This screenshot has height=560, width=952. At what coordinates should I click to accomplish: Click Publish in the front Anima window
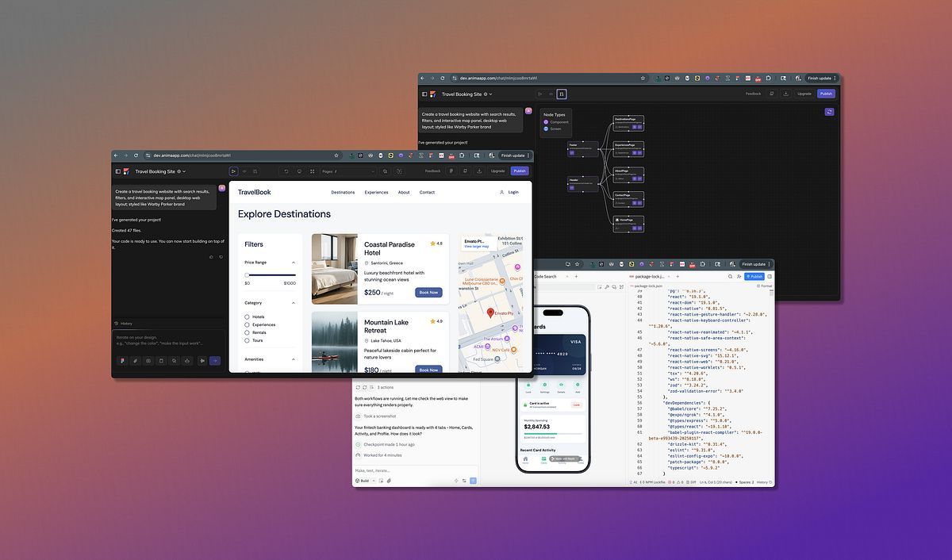[x=520, y=171]
